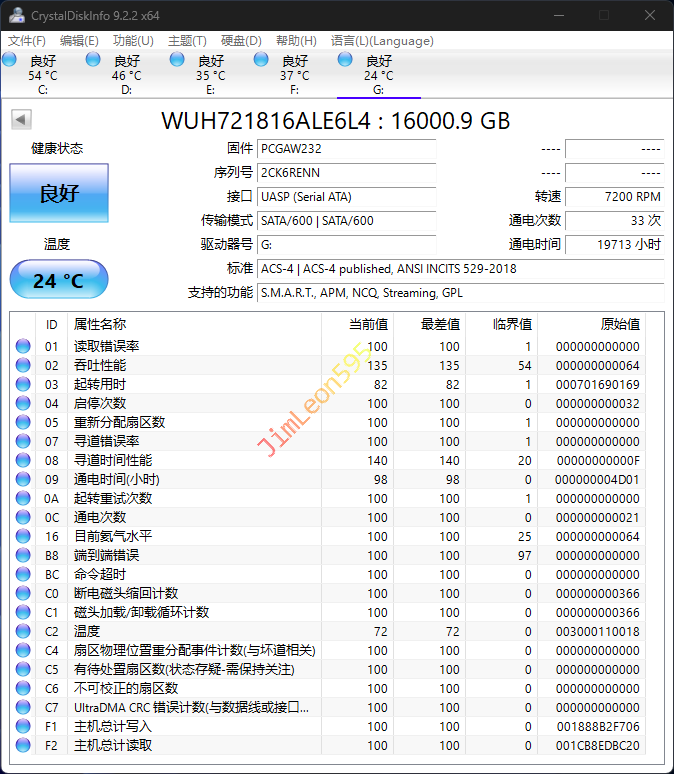Select the G: drive tab
Image resolution: width=674 pixels, height=774 pixels.
378,75
